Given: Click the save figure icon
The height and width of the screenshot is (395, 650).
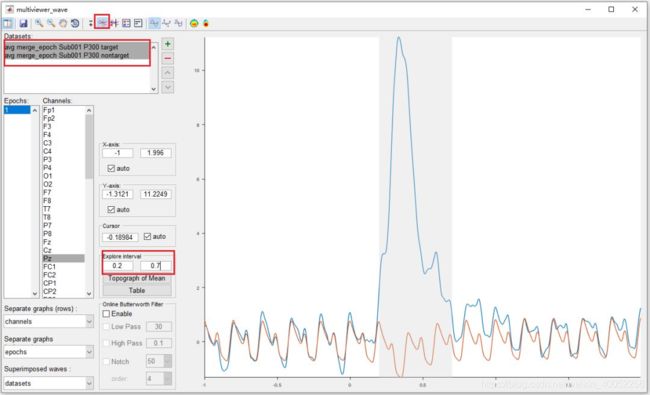Looking at the screenshot, I should tap(23, 23).
